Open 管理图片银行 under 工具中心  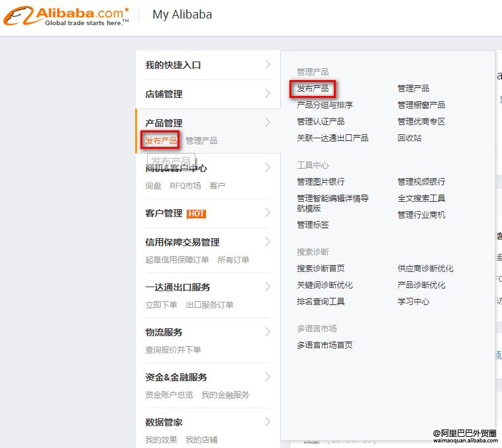[321, 181]
